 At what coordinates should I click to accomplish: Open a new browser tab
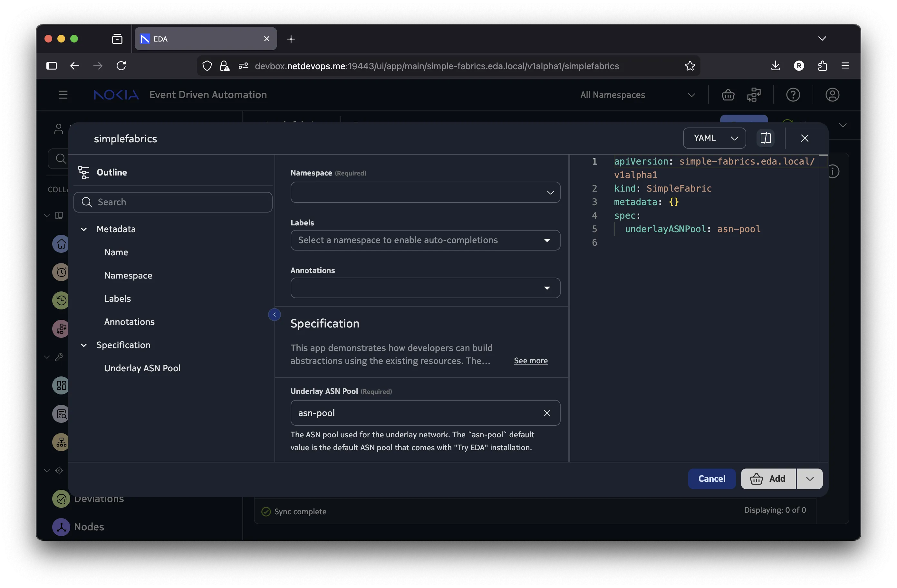[x=291, y=39]
